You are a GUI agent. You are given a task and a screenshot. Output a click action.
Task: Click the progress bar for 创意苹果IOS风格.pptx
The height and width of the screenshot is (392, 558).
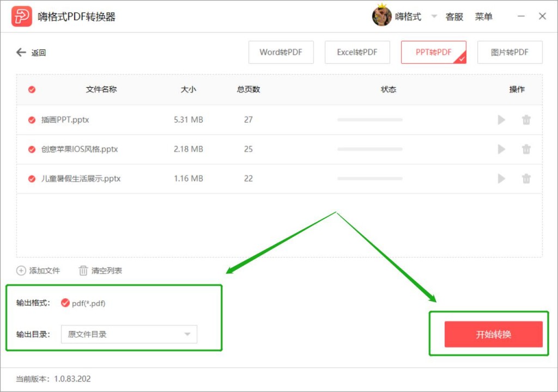click(370, 149)
